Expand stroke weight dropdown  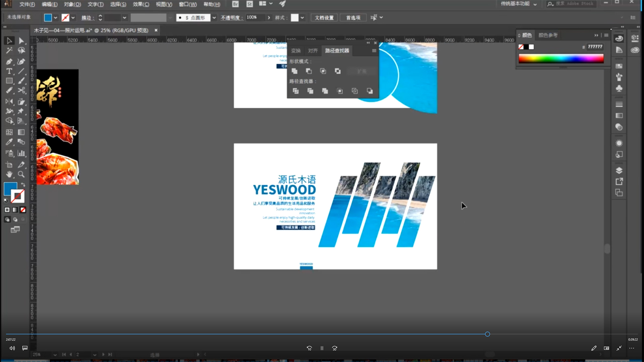(124, 18)
